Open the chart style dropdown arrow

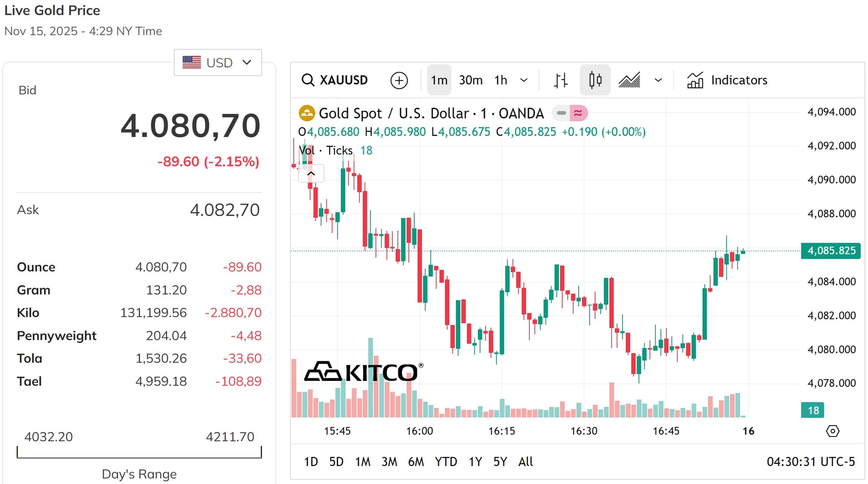(x=658, y=80)
